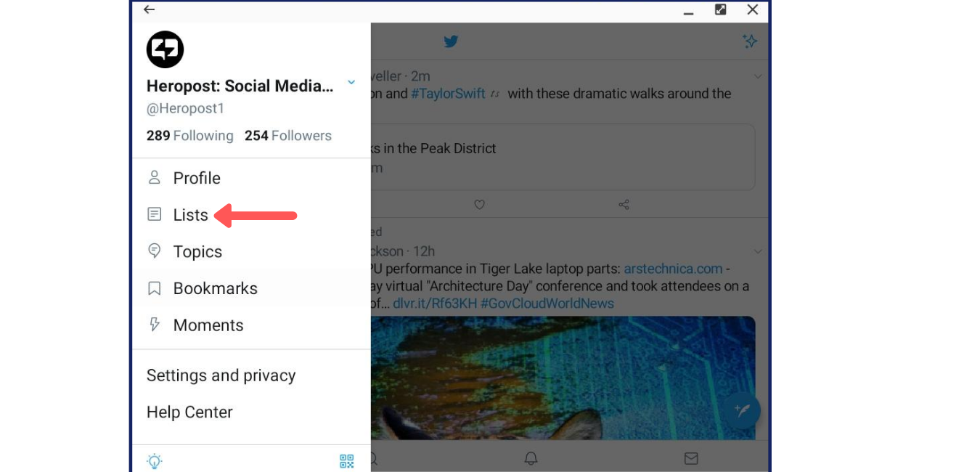Click the Heropost profile avatar
This screenshot has width=980, height=472.
point(165,49)
